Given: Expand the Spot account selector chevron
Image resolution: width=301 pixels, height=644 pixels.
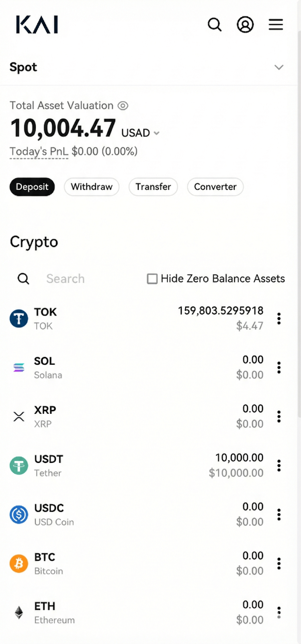Looking at the screenshot, I should pos(279,67).
